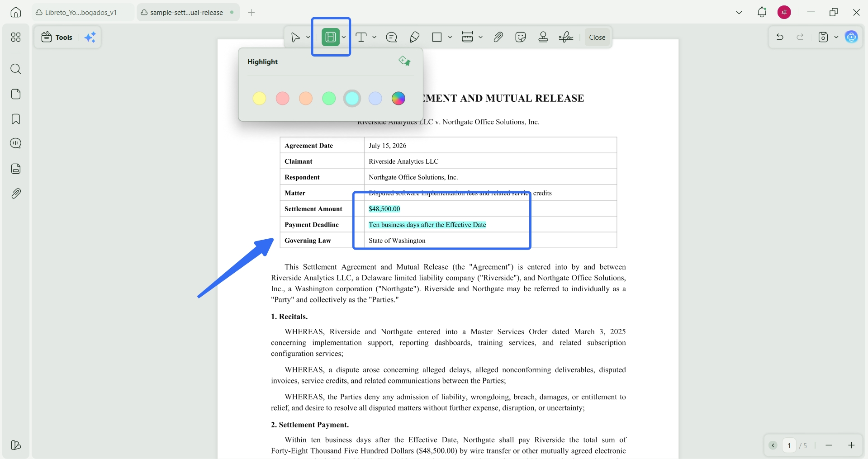Select the stamp tool
The width and height of the screenshot is (868, 459).
tap(543, 37)
